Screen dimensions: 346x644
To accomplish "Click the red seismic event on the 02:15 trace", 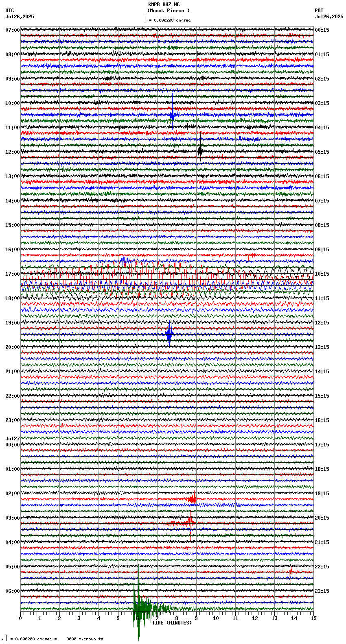I will tap(193, 499).
